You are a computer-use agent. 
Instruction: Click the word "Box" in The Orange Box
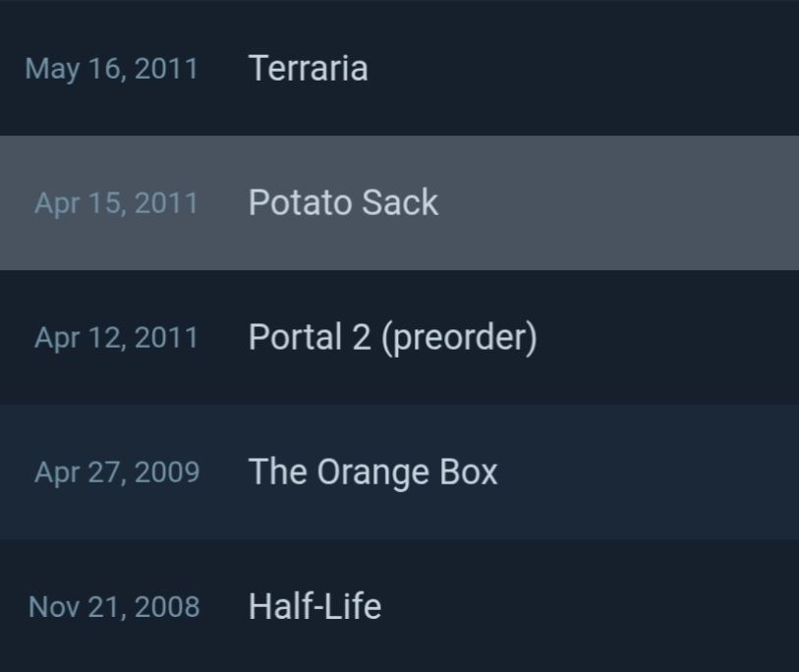[x=468, y=472]
